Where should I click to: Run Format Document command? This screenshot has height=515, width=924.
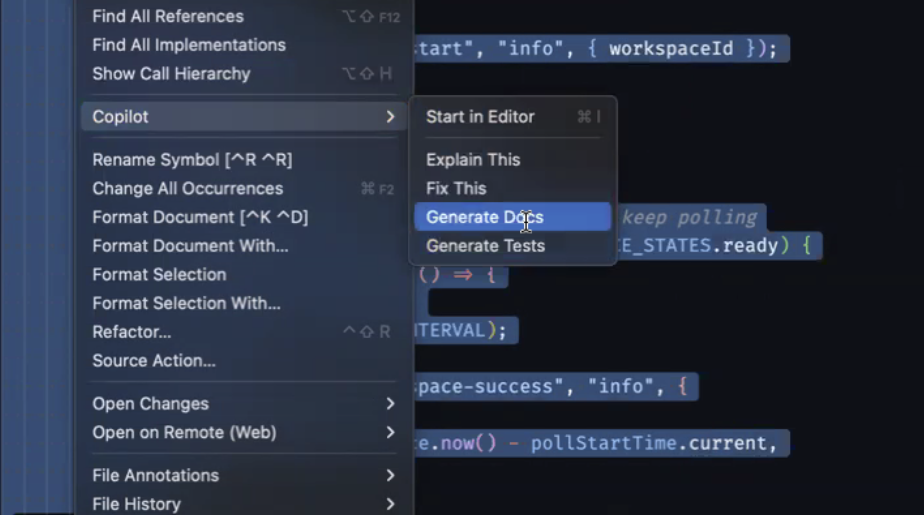tap(200, 217)
